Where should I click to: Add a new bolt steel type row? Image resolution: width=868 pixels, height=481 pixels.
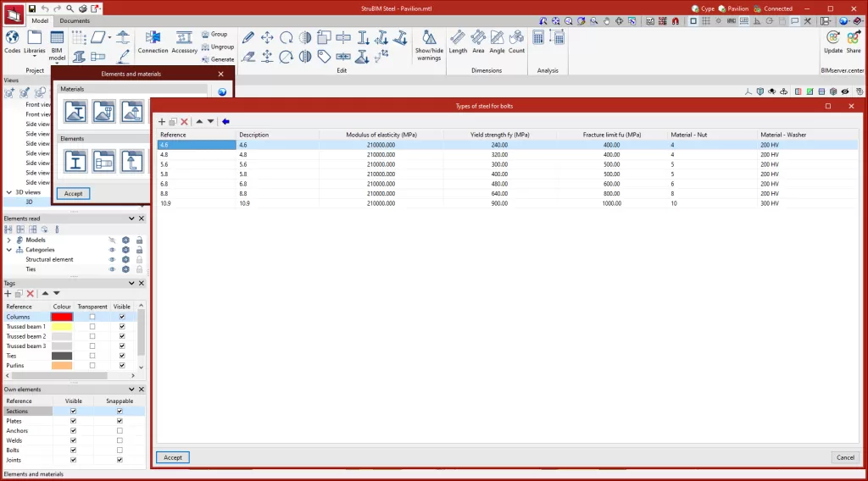[x=162, y=122]
